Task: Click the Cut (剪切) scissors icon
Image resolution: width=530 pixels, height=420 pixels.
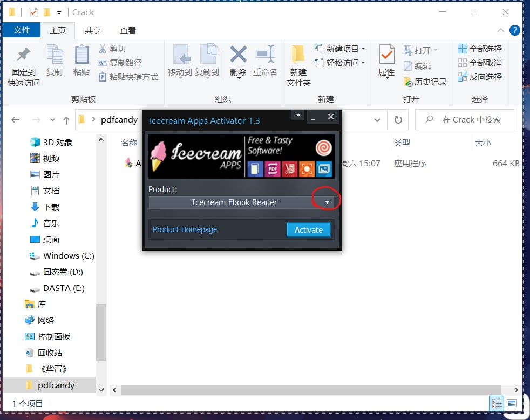Action: pyautogui.click(x=103, y=49)
